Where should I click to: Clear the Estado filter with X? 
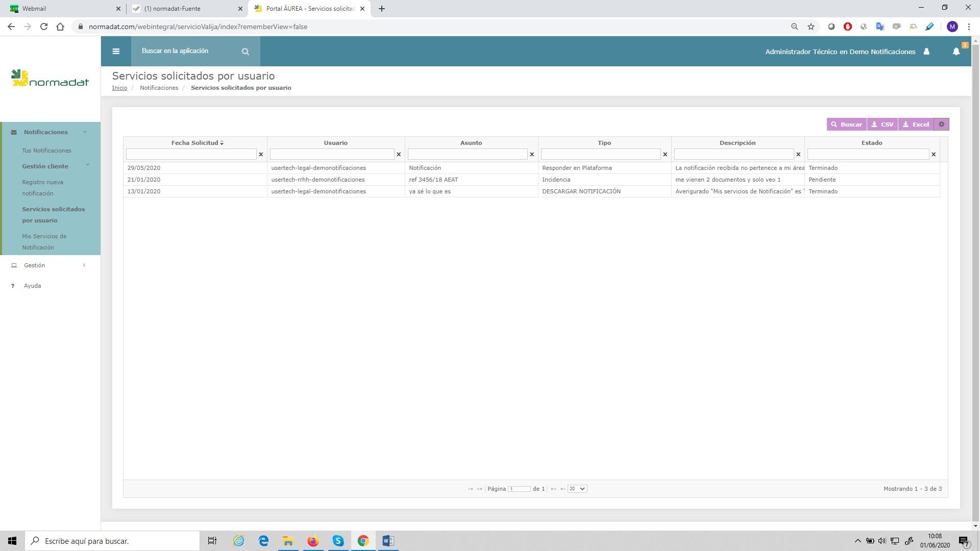(x=934, y=154)
